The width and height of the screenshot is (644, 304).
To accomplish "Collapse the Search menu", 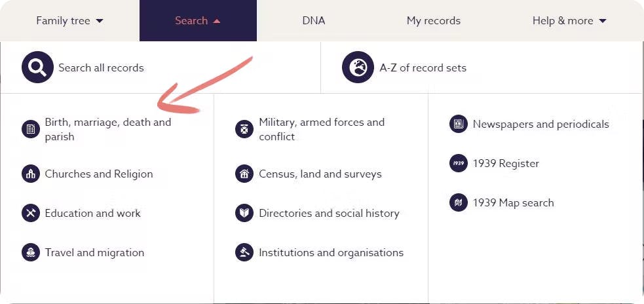I will click(x=198, y=21).
